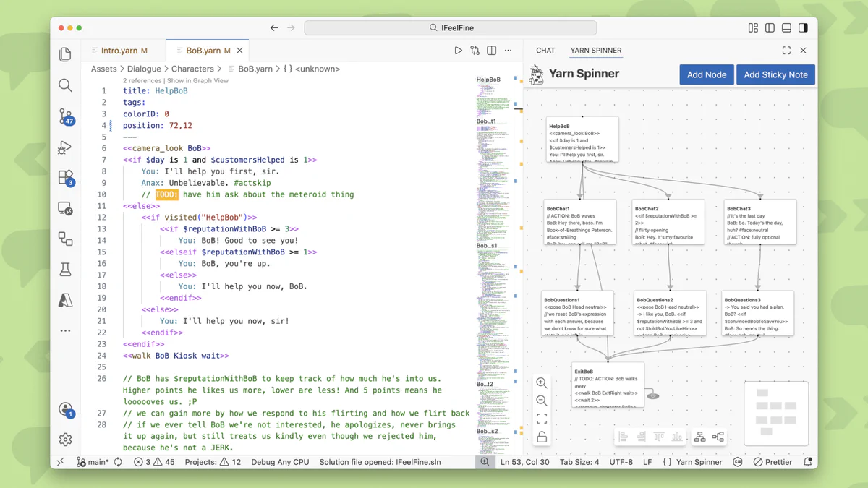
Task: Align selected nodes to the left
Action: point(623,437)
